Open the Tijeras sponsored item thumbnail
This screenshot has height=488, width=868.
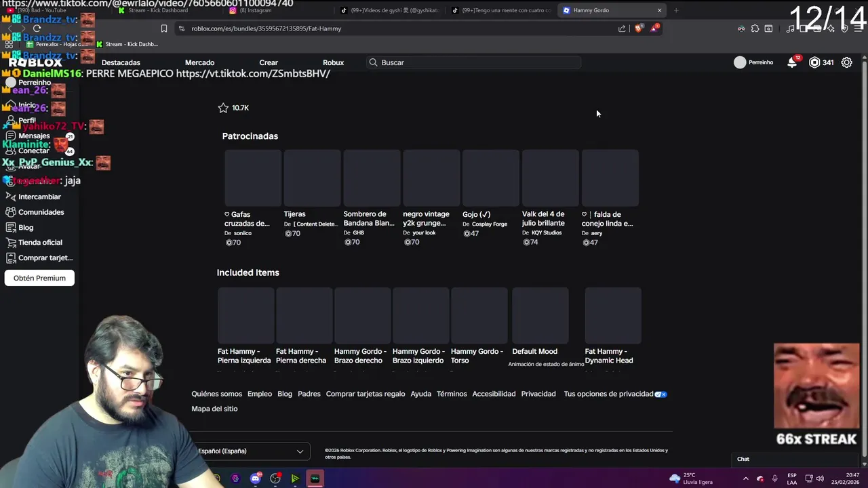(x=312, y=178)
